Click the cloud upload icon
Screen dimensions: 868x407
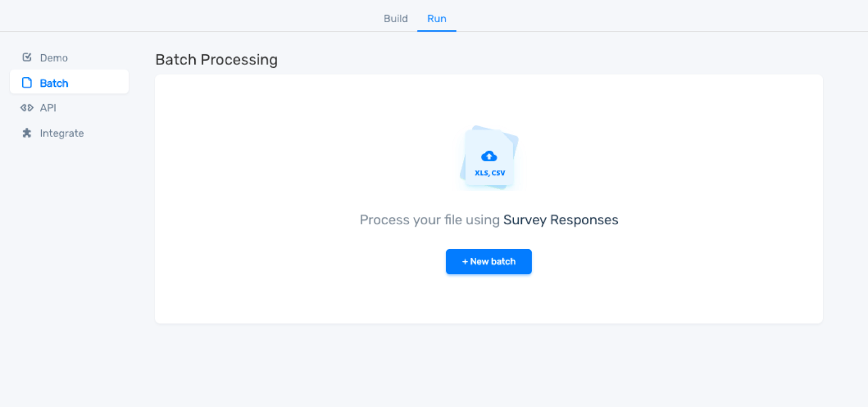click(489, 157)
